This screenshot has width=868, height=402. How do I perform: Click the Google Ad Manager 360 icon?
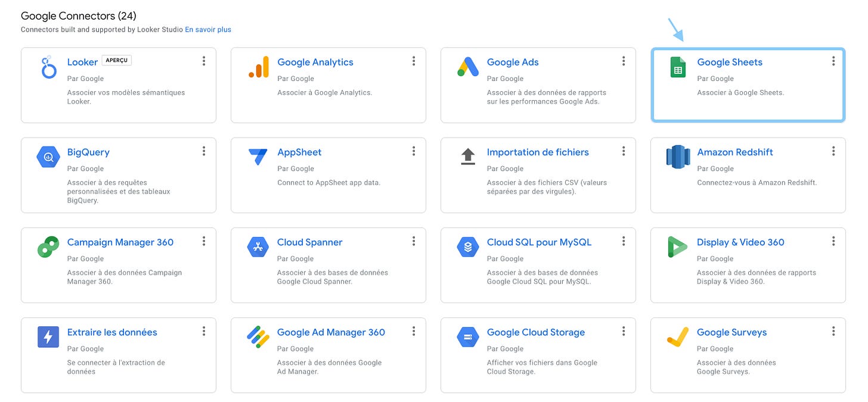pos(258,337)
